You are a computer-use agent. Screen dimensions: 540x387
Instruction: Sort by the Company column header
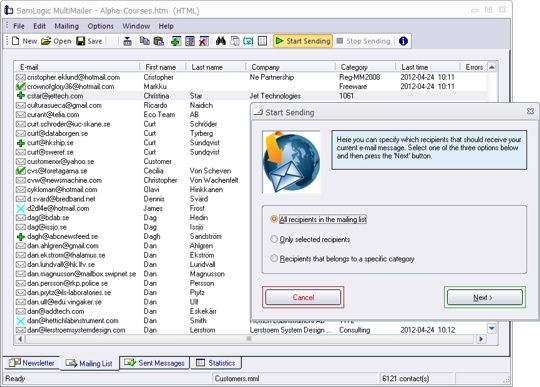pyautogui.click(x=290, y=67)
